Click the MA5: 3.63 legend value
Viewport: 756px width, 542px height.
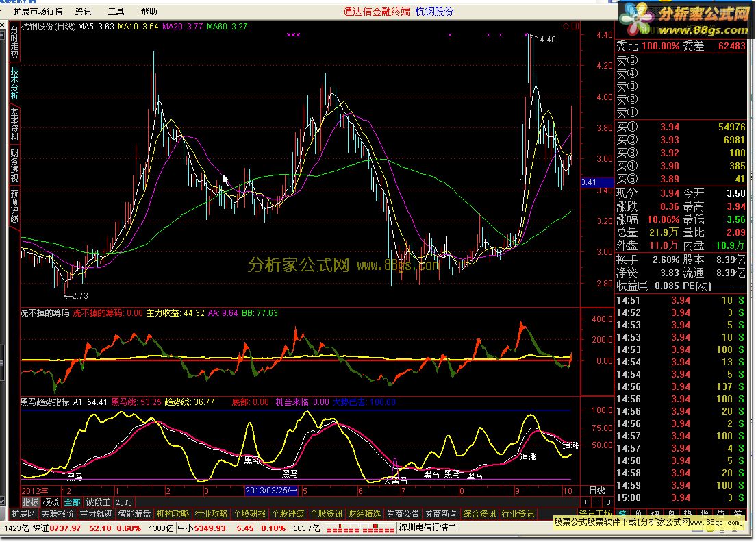(x=96, y=27)
